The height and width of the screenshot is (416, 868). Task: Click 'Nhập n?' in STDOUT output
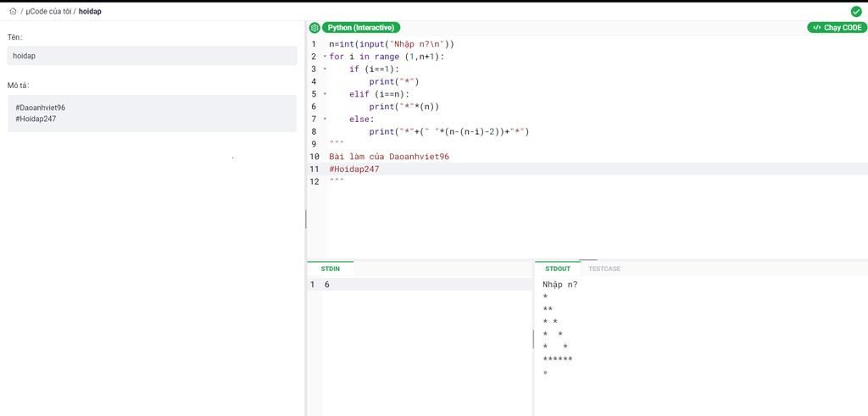pyautogui.click(x=560, y=285)
